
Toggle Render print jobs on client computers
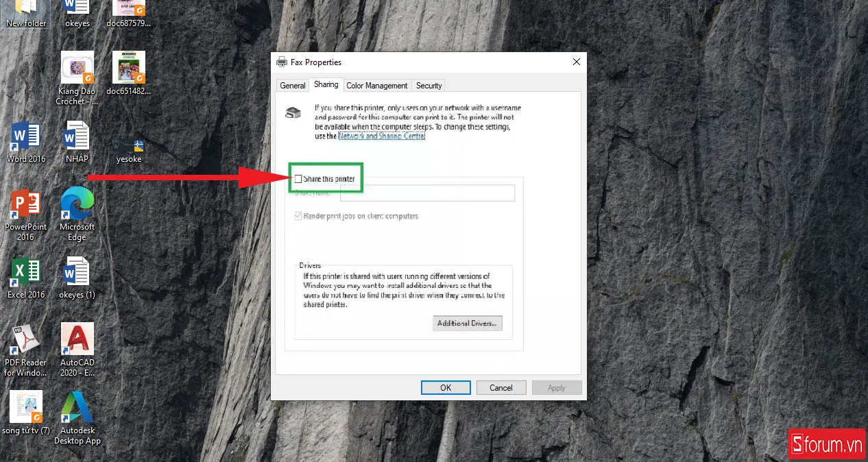(x=298, y=216)
